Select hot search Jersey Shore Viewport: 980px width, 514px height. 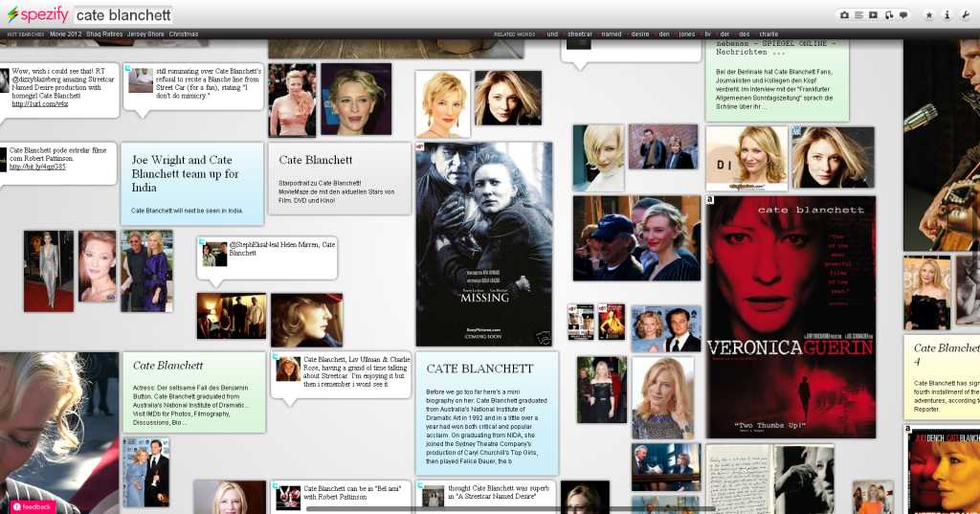(145, 34)
